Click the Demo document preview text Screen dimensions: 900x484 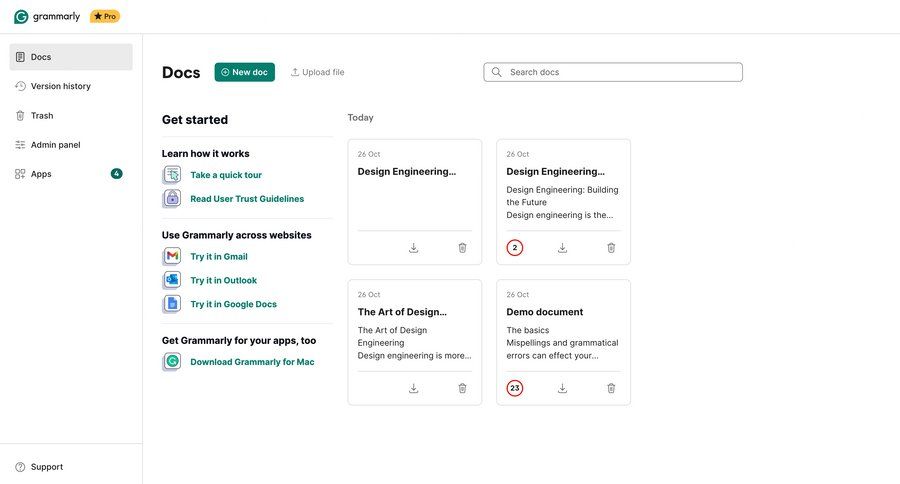pyautogui.click(x=562, y=343)
